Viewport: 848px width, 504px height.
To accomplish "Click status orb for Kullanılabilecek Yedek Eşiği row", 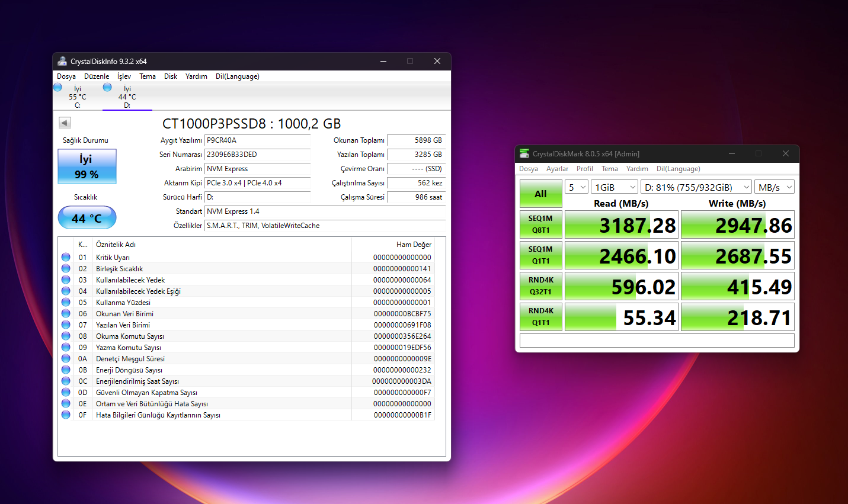I will coord(66,291).
